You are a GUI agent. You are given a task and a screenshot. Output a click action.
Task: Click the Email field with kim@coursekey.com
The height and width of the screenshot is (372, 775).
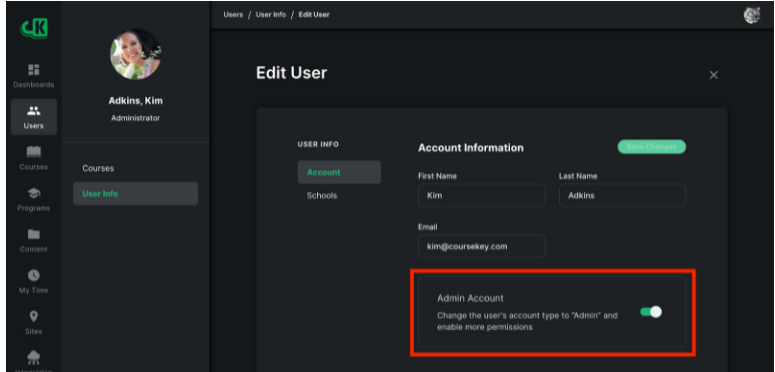click(481, 247)
